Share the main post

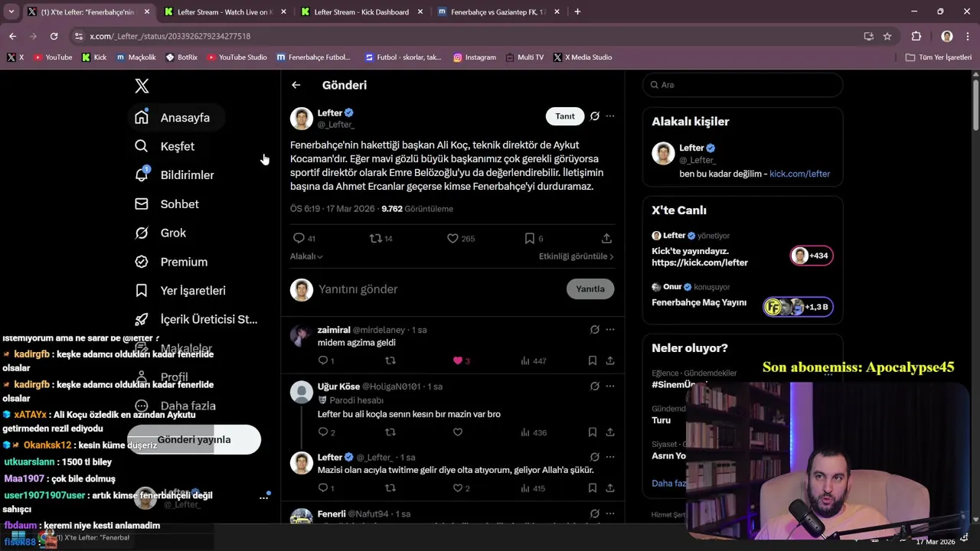606,239
